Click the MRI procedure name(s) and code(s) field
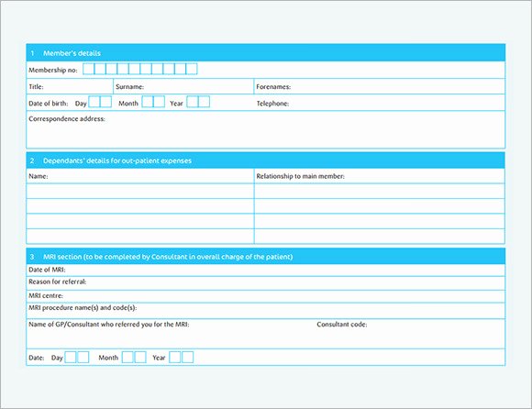Viewport: 532px width, 409px height. pyautogui.click(x=266, y=310)
